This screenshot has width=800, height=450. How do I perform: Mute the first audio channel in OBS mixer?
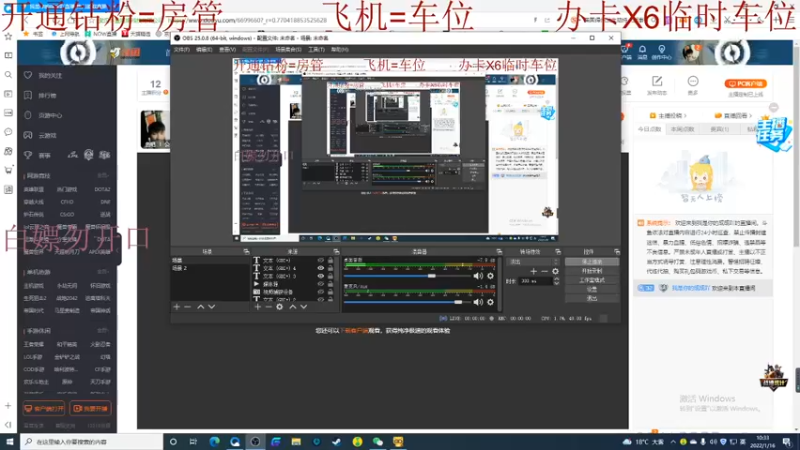coord(478,276)
